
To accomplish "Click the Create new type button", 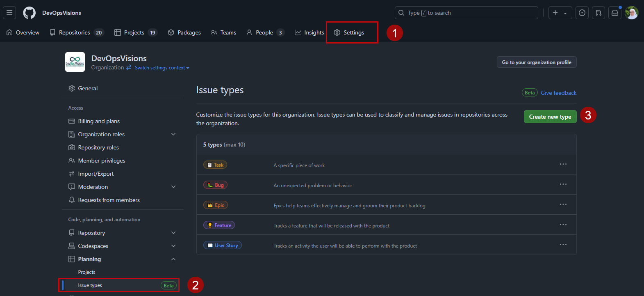I will (x=550, y=117).
